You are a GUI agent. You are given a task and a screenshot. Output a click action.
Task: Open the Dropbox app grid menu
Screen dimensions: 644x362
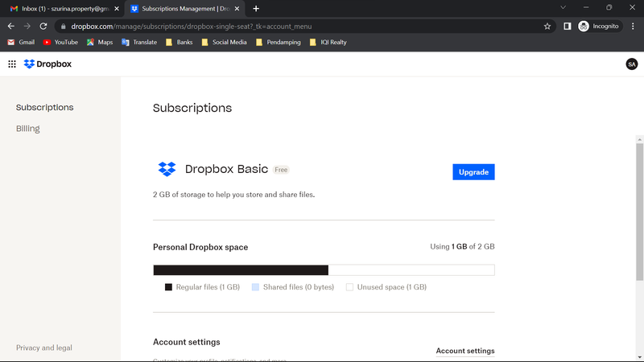(12, 64)
